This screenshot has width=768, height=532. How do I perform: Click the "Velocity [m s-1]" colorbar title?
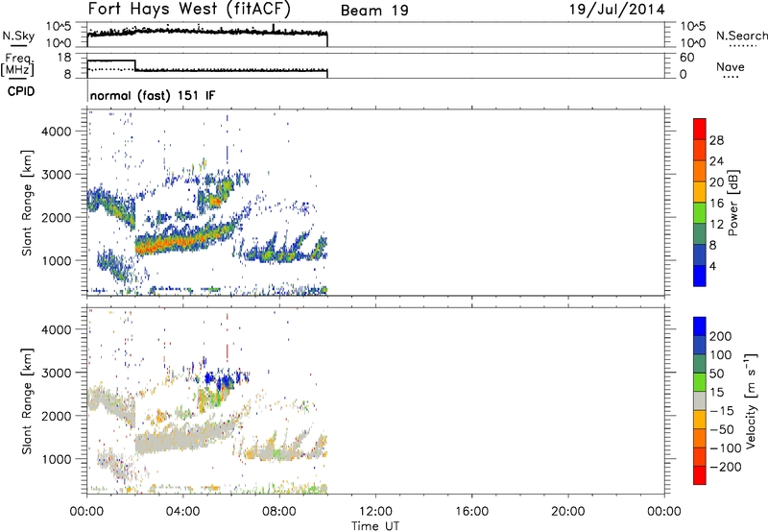tap(751, 400)
